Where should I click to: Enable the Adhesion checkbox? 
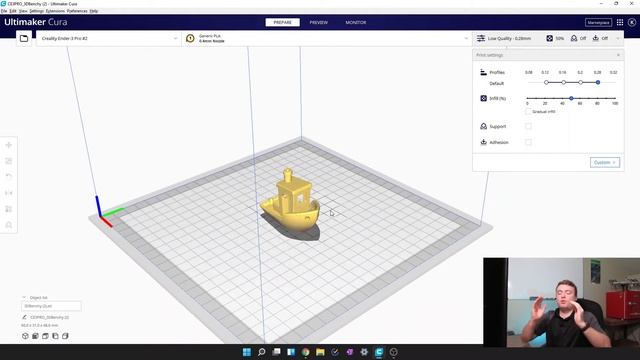528,142
